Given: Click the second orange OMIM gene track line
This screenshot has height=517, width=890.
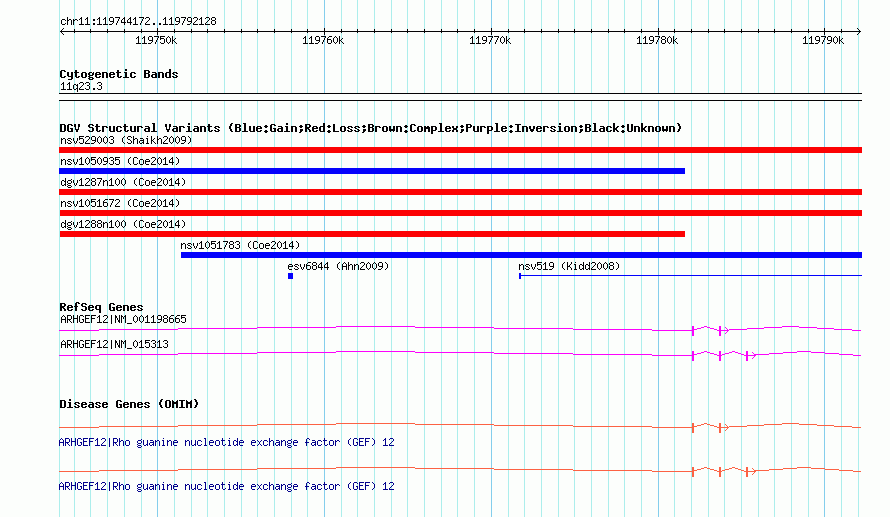Looking at the screenshot, I should coord(460,470).
